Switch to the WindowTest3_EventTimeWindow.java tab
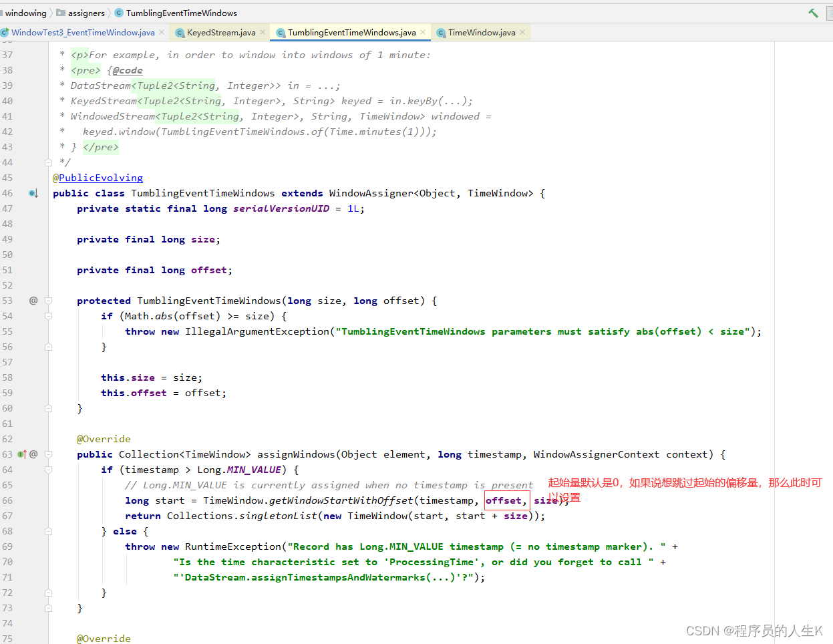Image resolution: width=833 pixels, height=644 pixels. pyautogui.click(x=82, y=33)
